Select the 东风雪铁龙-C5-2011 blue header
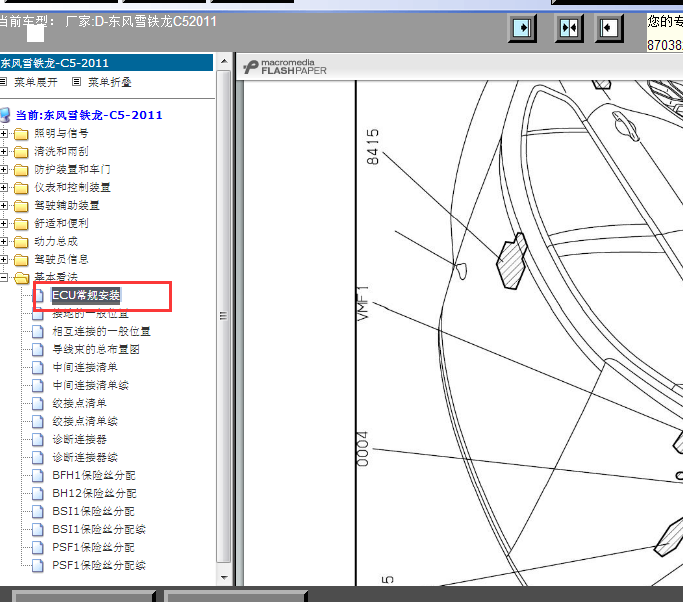683x602 pixels. (x=106, y=63)
